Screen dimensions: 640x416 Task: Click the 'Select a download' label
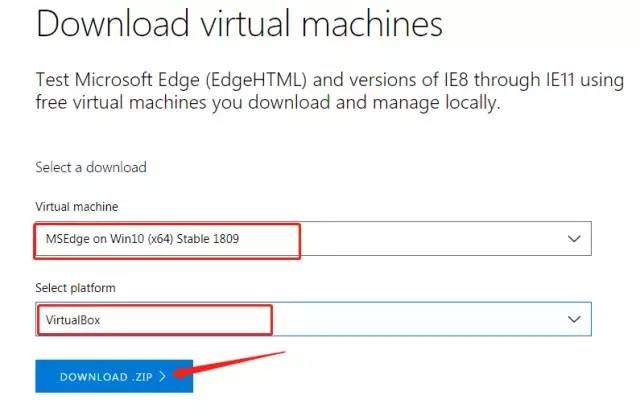[91, 167]
